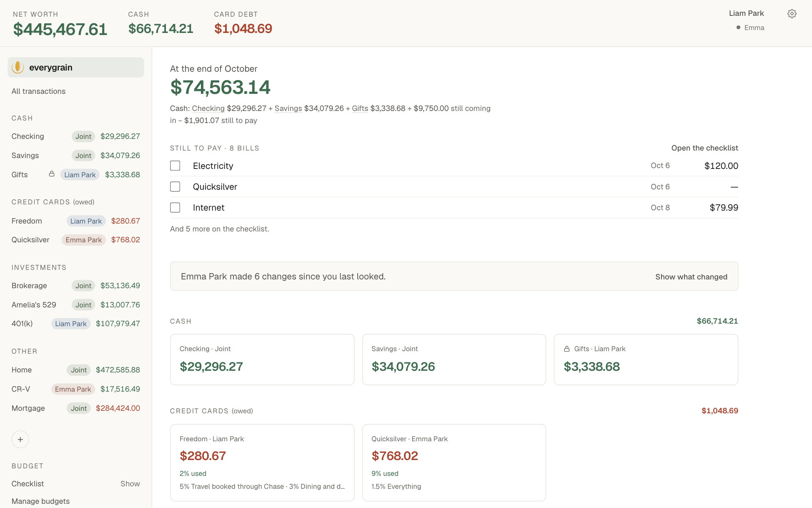
Task: Open the Quicksilver · Emma Park card
Action: point(454,463)
